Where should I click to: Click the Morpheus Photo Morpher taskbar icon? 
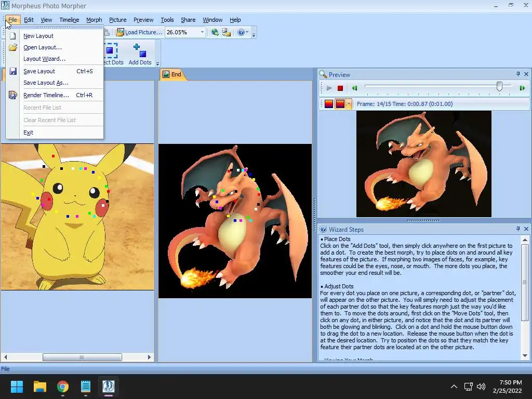[109, 386]
